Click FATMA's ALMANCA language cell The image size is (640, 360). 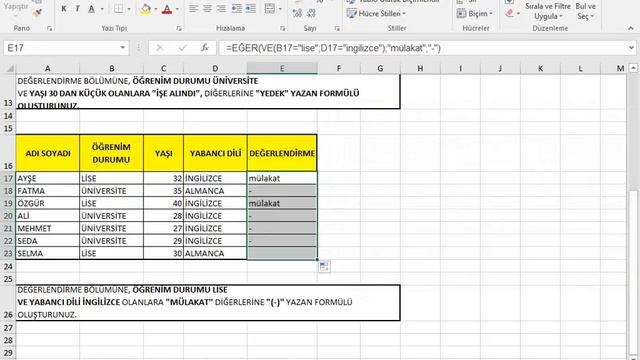215,191
